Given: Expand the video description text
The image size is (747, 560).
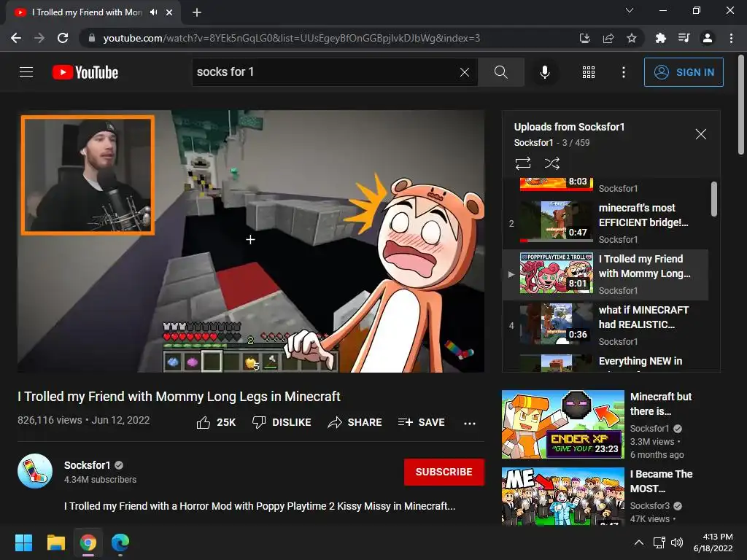Looking at the screenshot, I should [260, 506].
